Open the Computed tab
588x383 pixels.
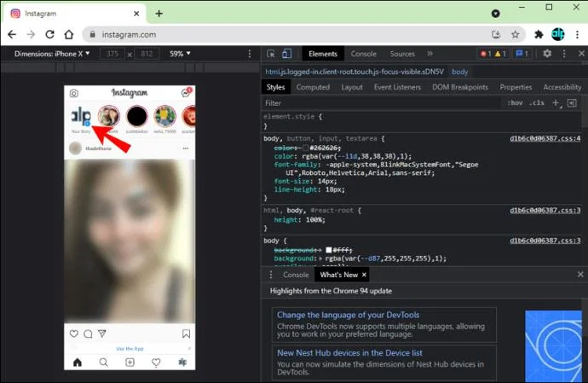coord(313,87)
